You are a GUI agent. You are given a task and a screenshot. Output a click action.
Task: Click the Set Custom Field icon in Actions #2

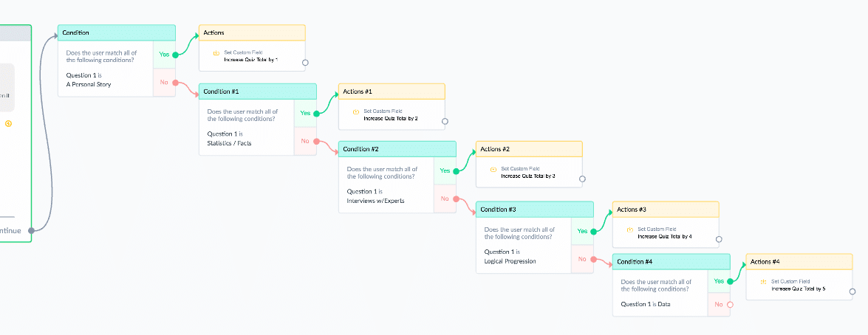click(493, 170)
